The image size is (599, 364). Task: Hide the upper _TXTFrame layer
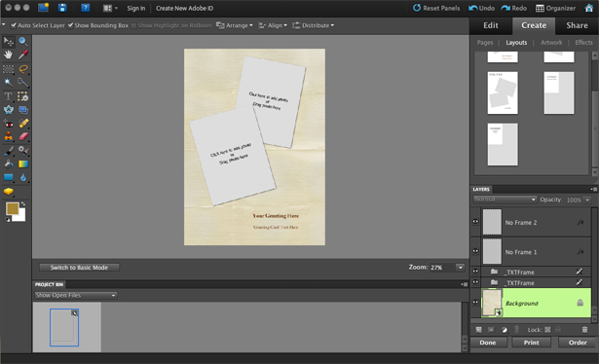coord(475,272)
